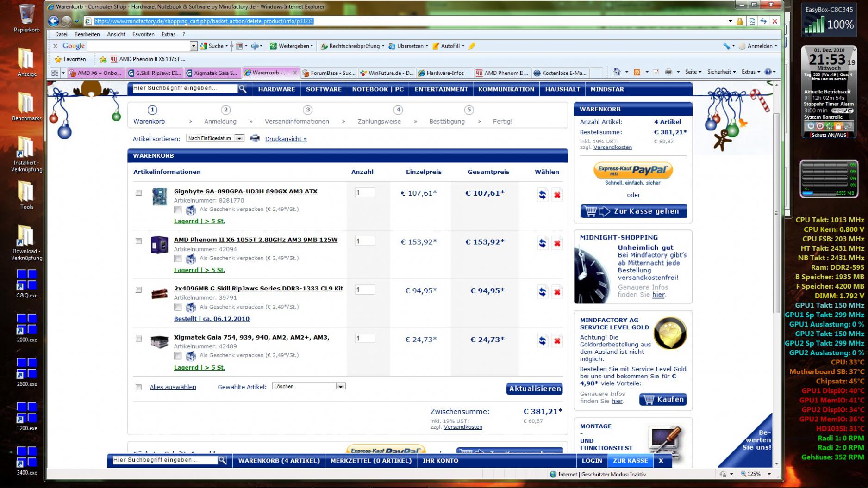The width and height of the screenshot is (868, 488).
Task: Open the address bar history dropdown arrow
Action: pos(730,21)
